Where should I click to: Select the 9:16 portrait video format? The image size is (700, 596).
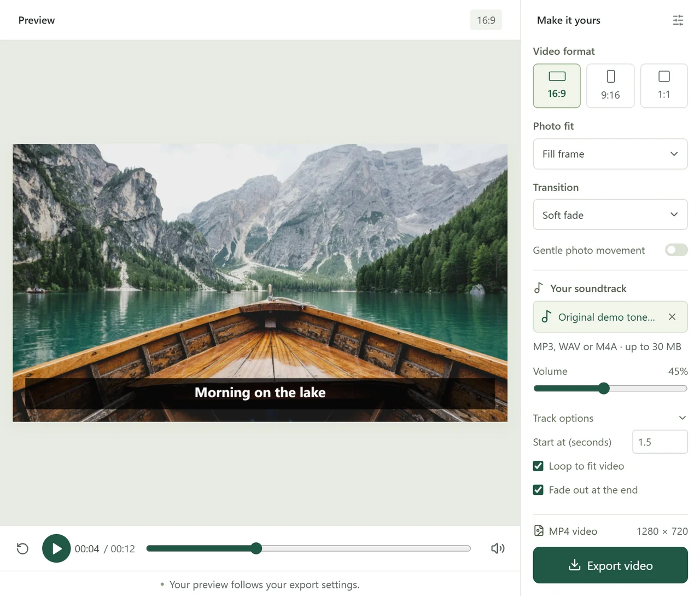tap(610, 86)
